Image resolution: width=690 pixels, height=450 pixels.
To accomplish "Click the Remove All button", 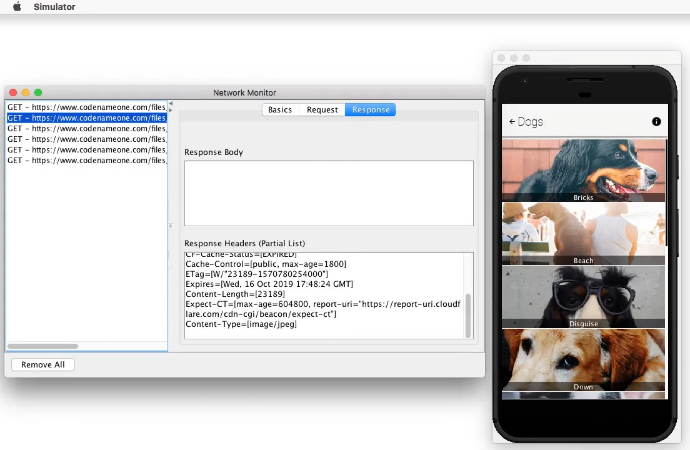I will point(43,365).
